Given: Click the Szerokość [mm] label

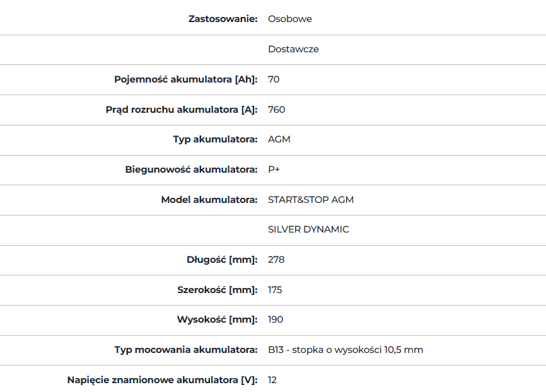Looking at the screenshot, I should coord(218,290).
